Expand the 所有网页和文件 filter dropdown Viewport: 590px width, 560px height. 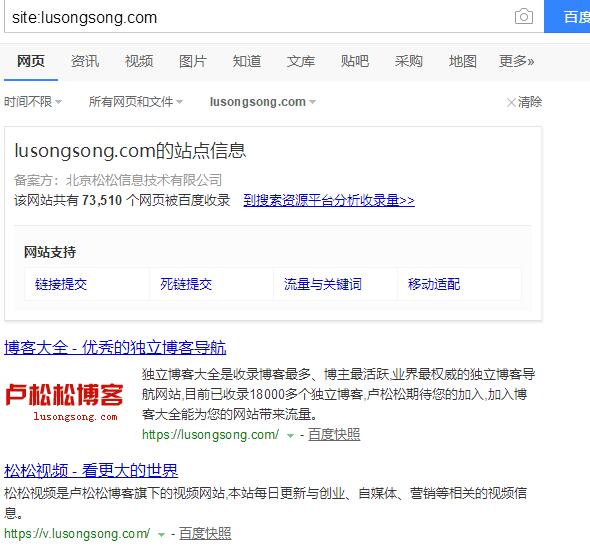pyautogui.click(x=135, y=102)
